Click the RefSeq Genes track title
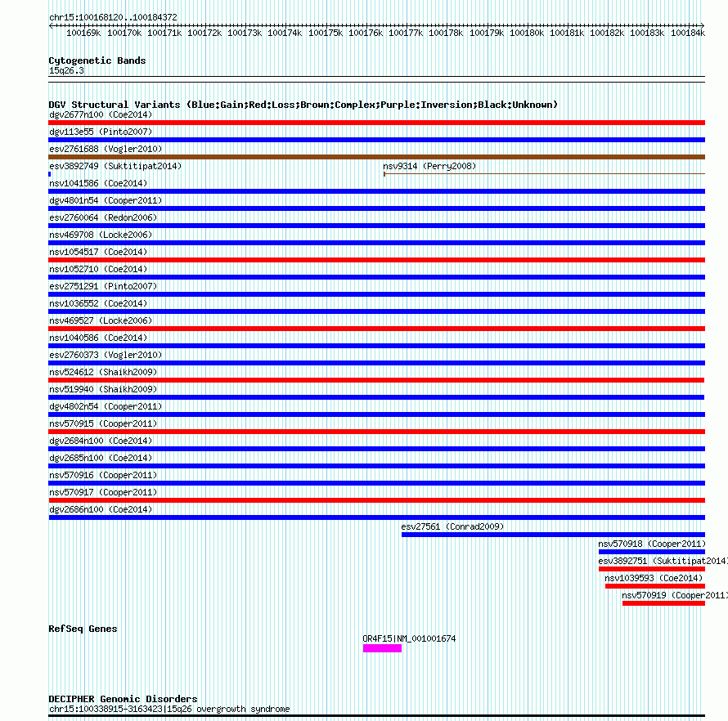Image resolution: width=728 pixels, height=721 pixels. (x=83, y=629)
